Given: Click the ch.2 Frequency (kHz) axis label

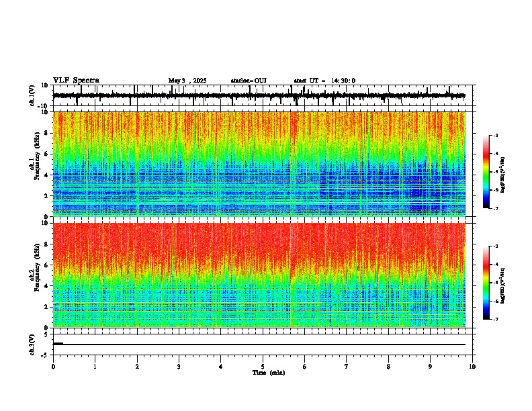Looking at the screenshot, I should click(x=35, y=267).
